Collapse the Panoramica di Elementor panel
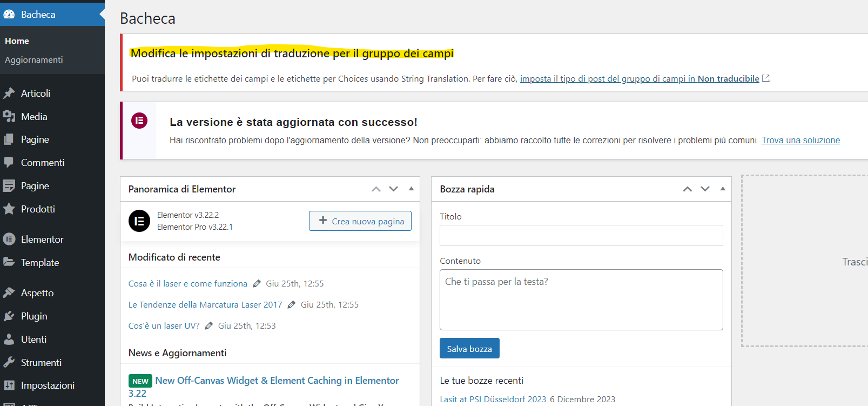This screenshot has width=868, height=406. click(411, 189)
